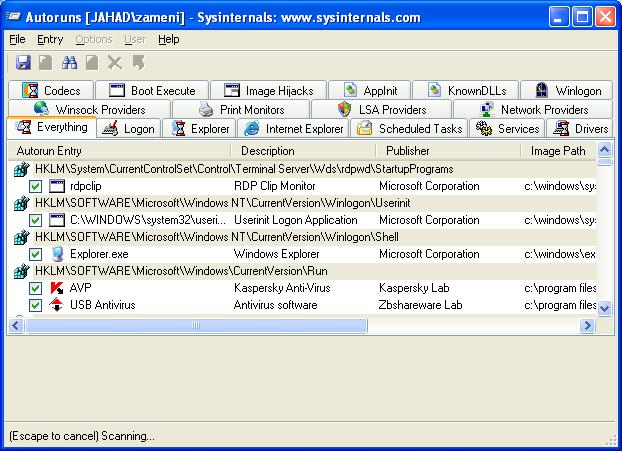This screenshot has height=451, width=622.
Task: Switch to the Logon tab
Action: (x=129, y=129)
